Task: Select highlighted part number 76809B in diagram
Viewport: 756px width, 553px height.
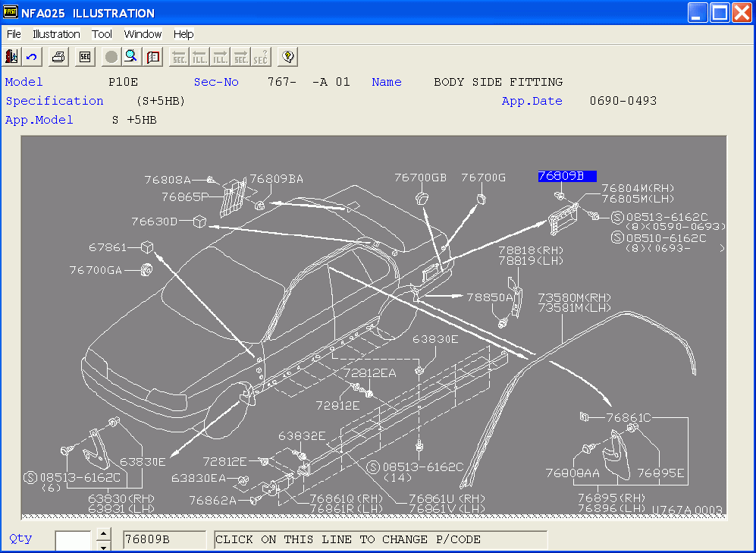Action: click(x=566, y=176)
